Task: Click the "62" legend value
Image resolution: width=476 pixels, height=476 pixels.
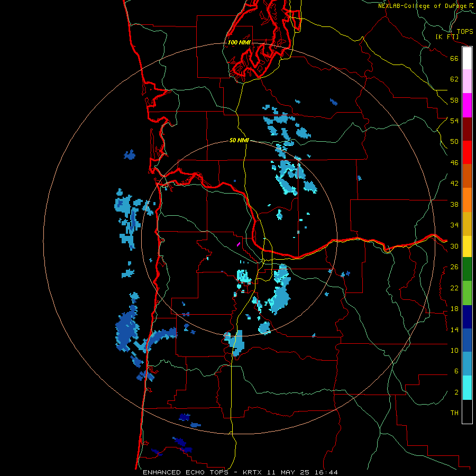Action: coord(454,79)
